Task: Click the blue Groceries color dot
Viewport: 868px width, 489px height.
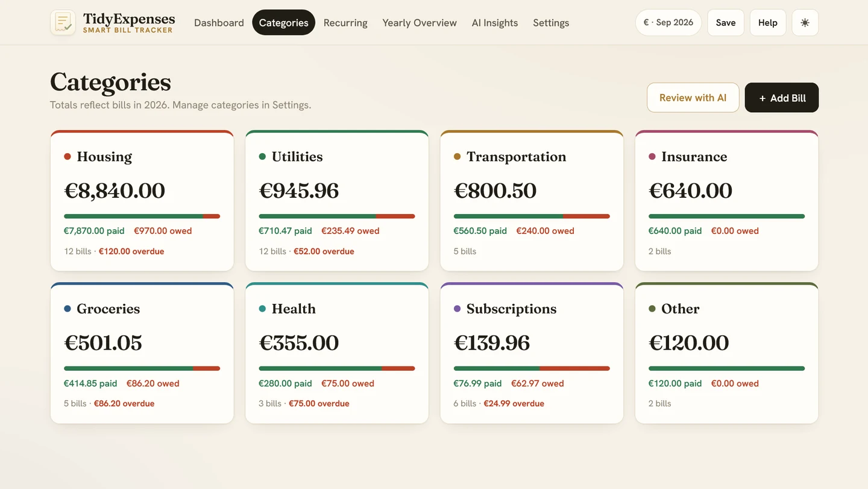Action: point(68,309)
